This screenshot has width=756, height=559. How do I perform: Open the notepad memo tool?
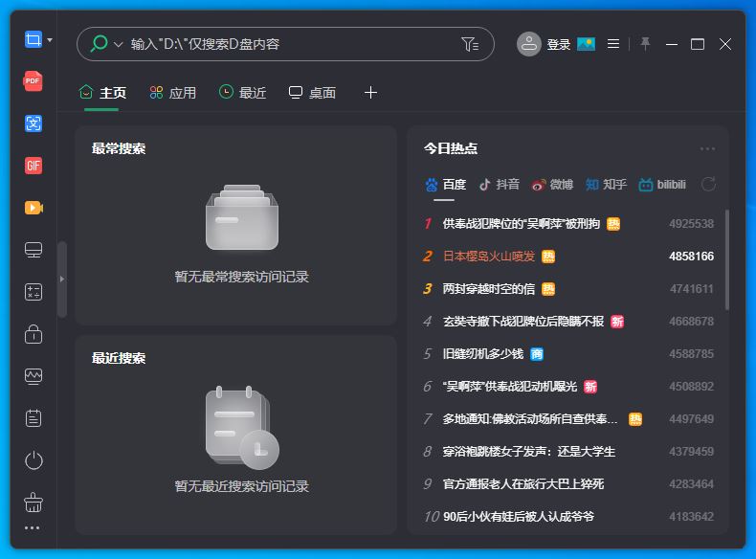pos(33,418)
